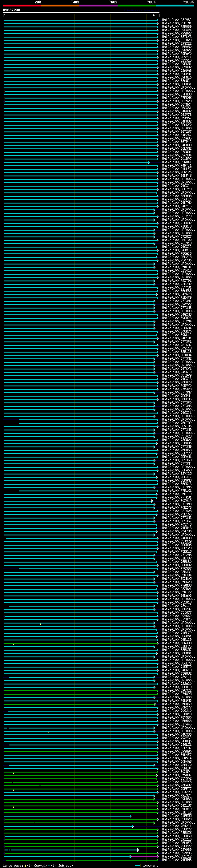The image size is (197, 868).
Task: Select the UniRef100_P05748 label
Action: click(x=177, y=524)
